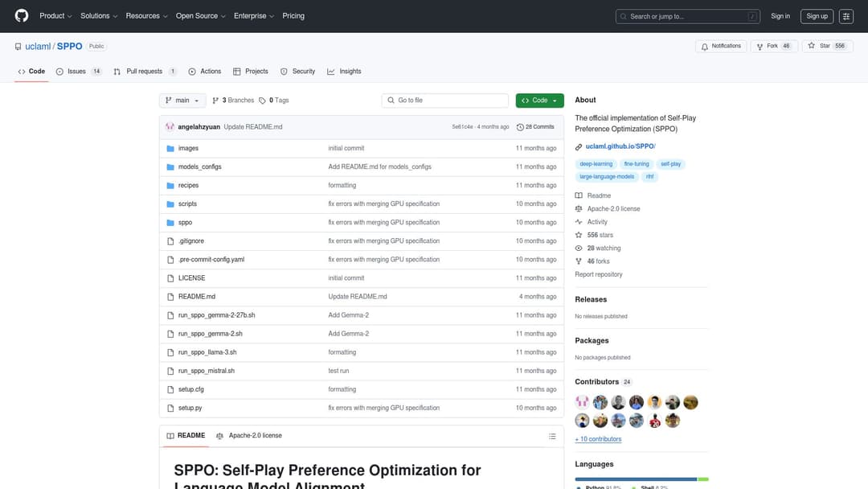Screen dimensions: 868x489
Task: Open the global navigation menu icon
Action: pos(845,17)
